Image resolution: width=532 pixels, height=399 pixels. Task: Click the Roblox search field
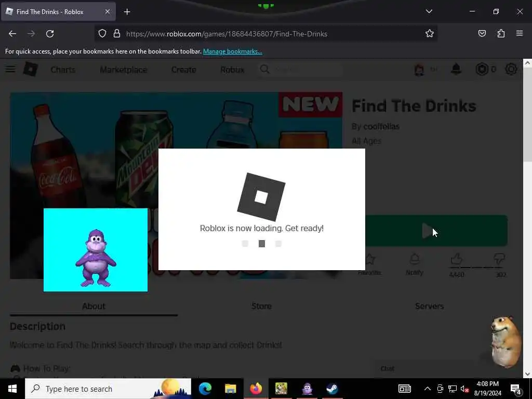click(x=300, y=70)
